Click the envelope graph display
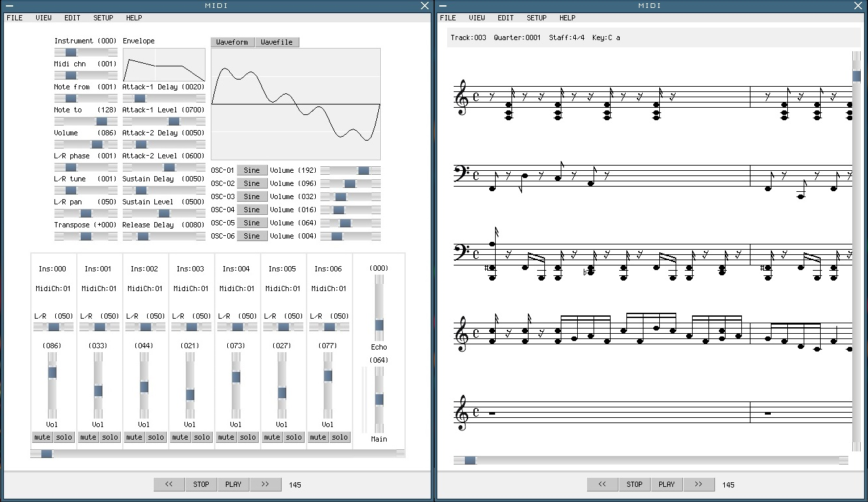The width and height of the screenshot is (868, 502). (x=163, y=64)
